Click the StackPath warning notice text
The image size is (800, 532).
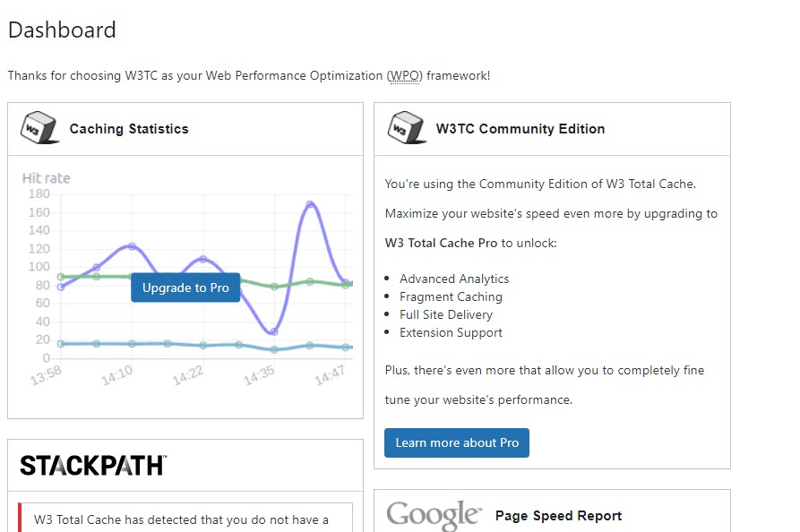181,519
